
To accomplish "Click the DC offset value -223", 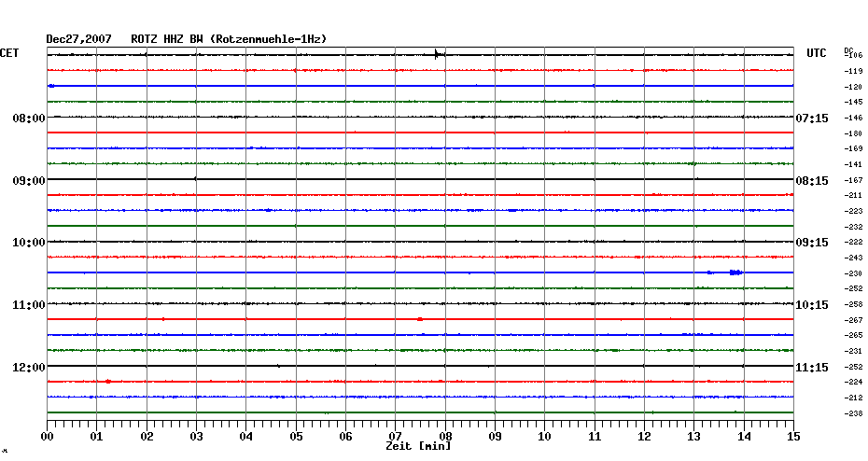I will pyautogui.click(x=854, y=212).
